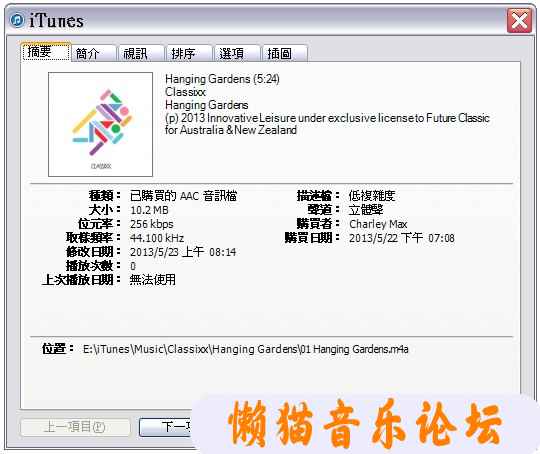Click the bitrate value 256 kbps
This screenshot has width=540, height=454.
[152, 224]
